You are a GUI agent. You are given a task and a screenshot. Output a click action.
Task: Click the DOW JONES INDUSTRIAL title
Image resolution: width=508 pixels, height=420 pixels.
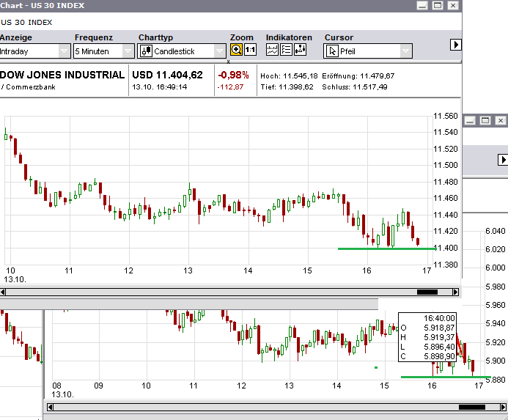(x=62, y=75)
